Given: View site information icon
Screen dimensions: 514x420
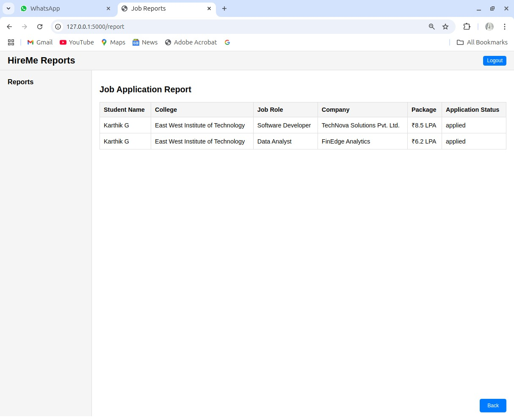Looking at the screenshot, I should coord(58,27).
